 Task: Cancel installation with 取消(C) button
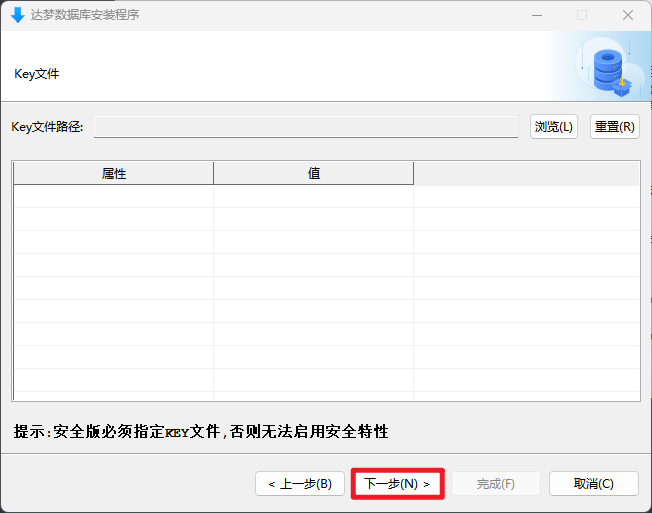point(593,483)
